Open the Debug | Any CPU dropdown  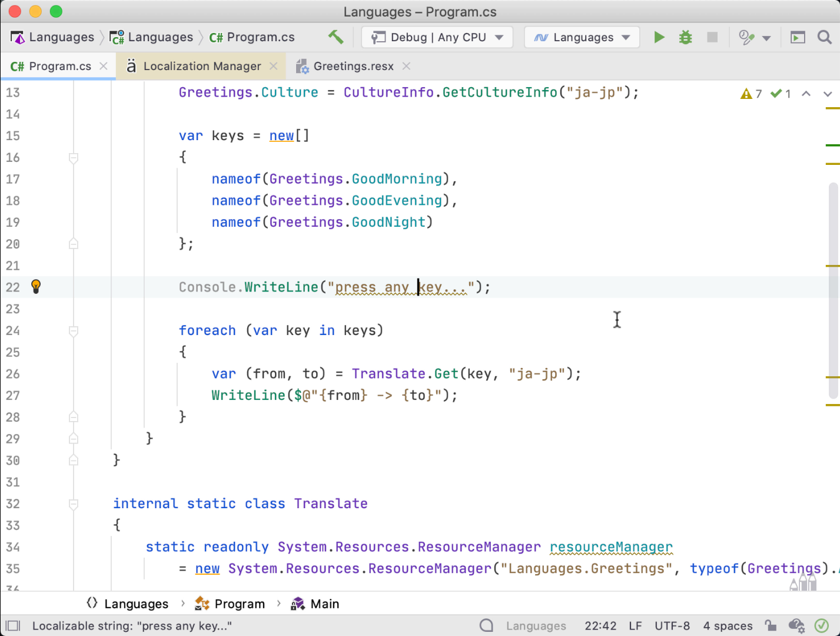coord(437,37)
